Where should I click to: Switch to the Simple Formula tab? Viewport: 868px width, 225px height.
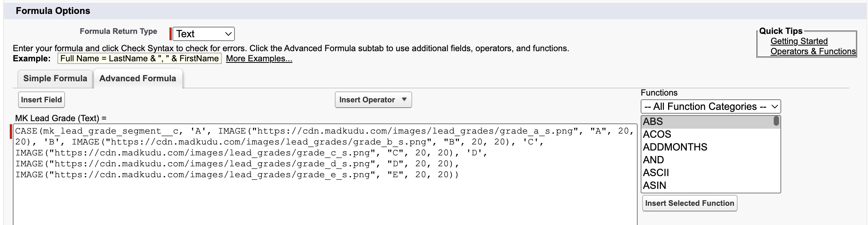pos(55,79)
